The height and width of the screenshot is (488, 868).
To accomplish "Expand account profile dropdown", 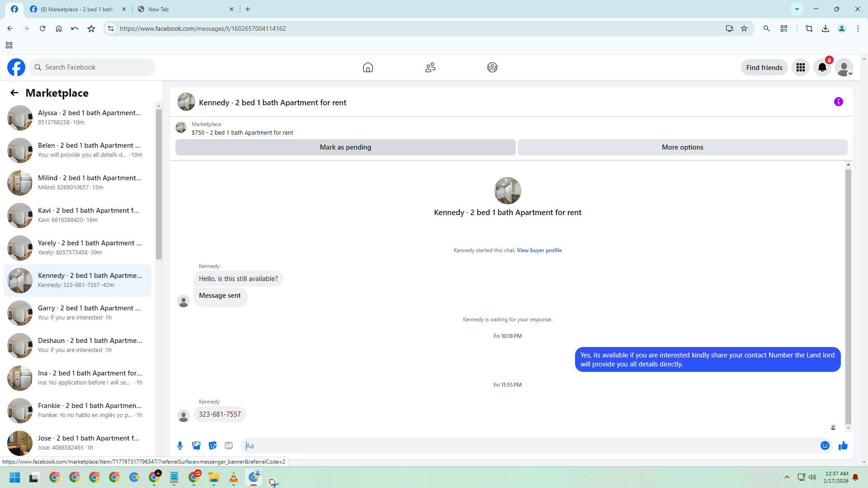I will [x=844, y=67].
